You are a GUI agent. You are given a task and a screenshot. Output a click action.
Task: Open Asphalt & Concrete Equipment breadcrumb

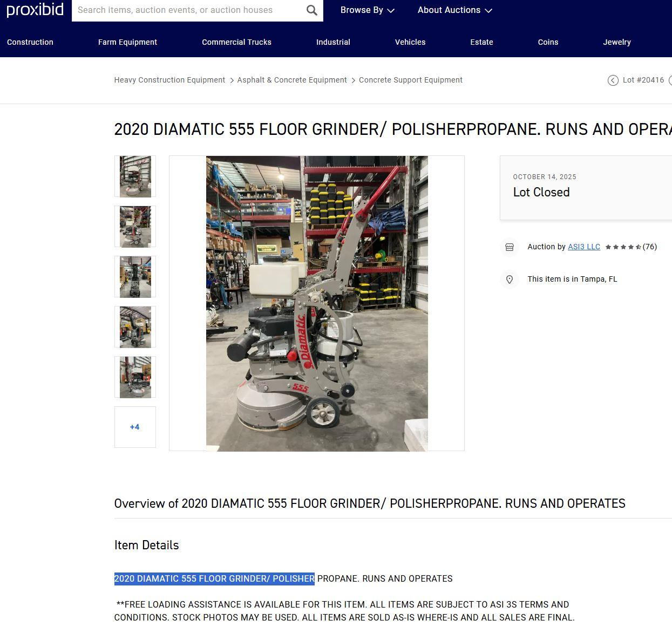pyautogui.click(x=292, y=80)
